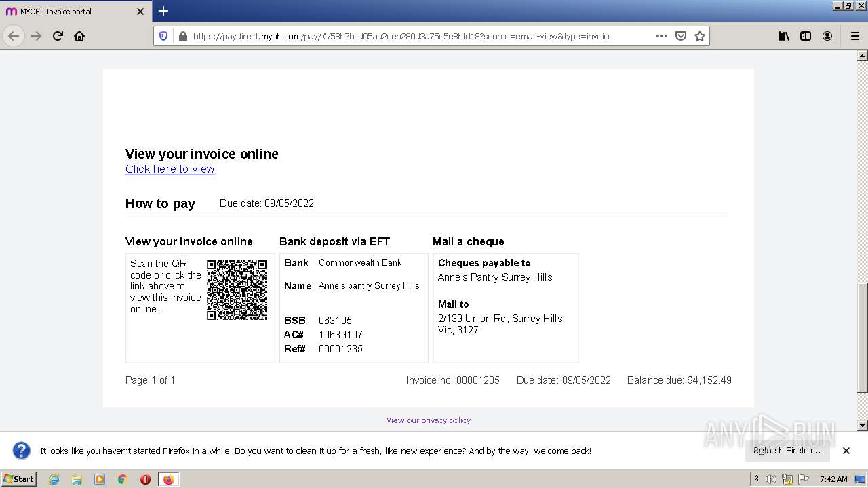868x488 pixels.
Task: Click the notification question mark icon
Action: (22, 451)
